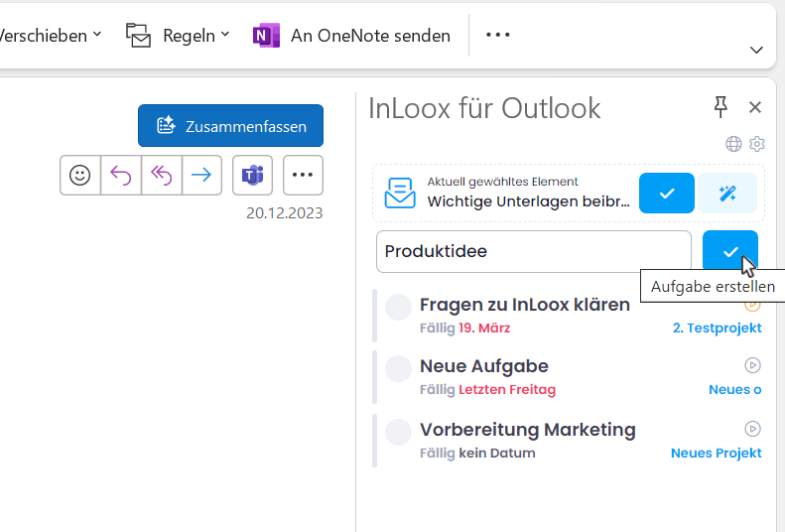Start time tracking for Neue Aufgabe
Viewport: 785px width, 532px height.
(x=752, y=365)
